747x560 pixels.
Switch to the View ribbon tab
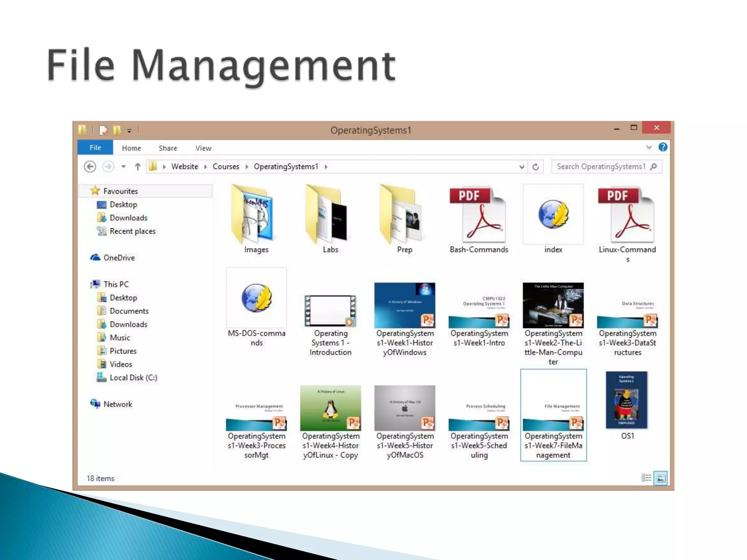(203, 148)
